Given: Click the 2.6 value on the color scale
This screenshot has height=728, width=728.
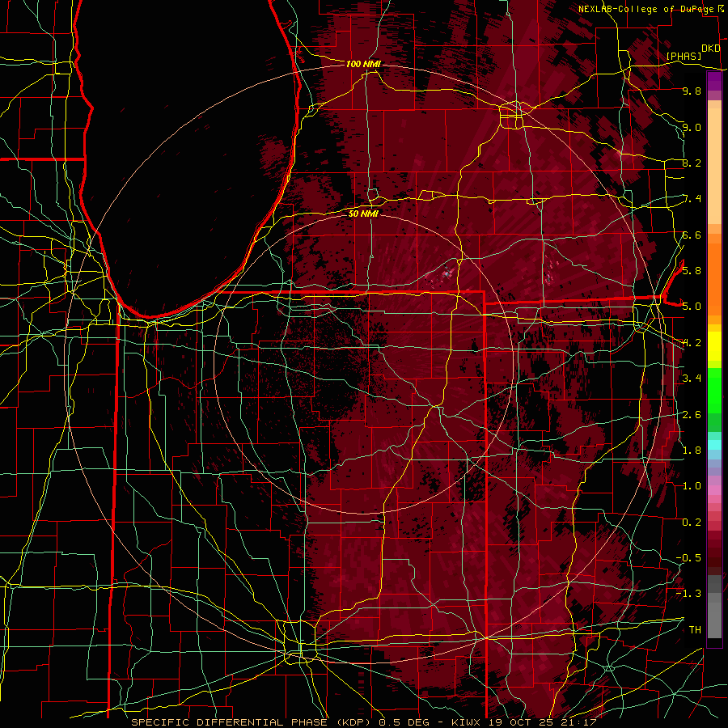Looking at the screenshot, I should [x=692, y=414].
